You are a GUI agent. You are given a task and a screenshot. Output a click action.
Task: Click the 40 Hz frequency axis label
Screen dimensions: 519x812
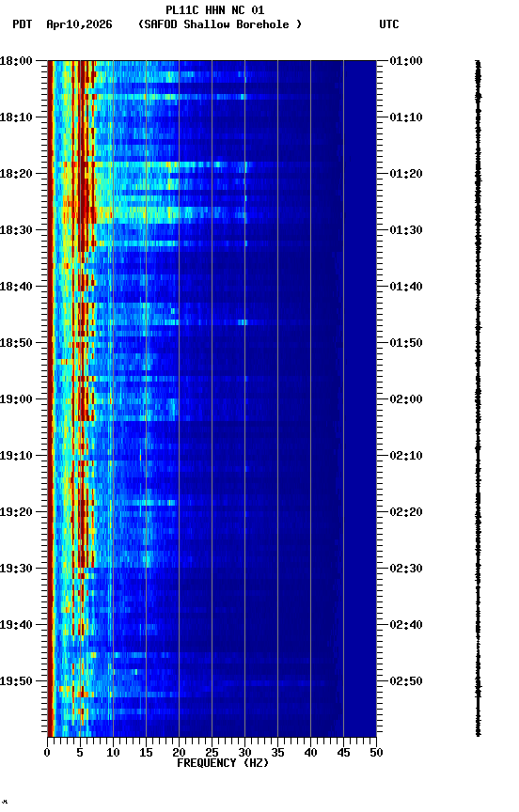click(x=310, y=753)
